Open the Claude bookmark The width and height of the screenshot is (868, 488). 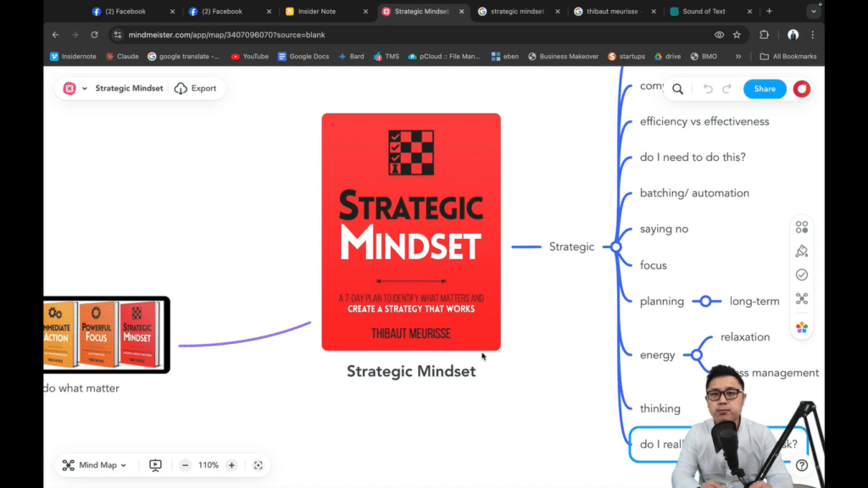coord(122,57)
